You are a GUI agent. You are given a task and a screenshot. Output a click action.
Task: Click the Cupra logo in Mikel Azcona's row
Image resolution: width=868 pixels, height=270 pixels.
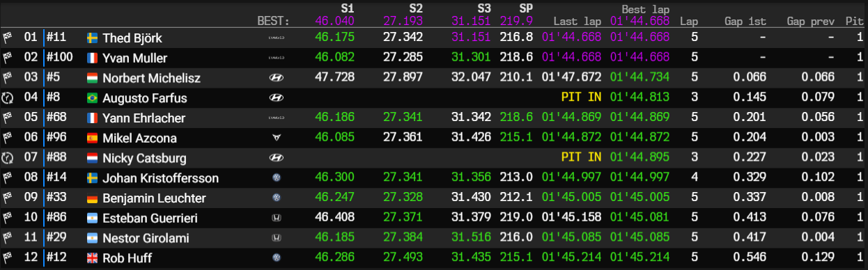point(276,138)
